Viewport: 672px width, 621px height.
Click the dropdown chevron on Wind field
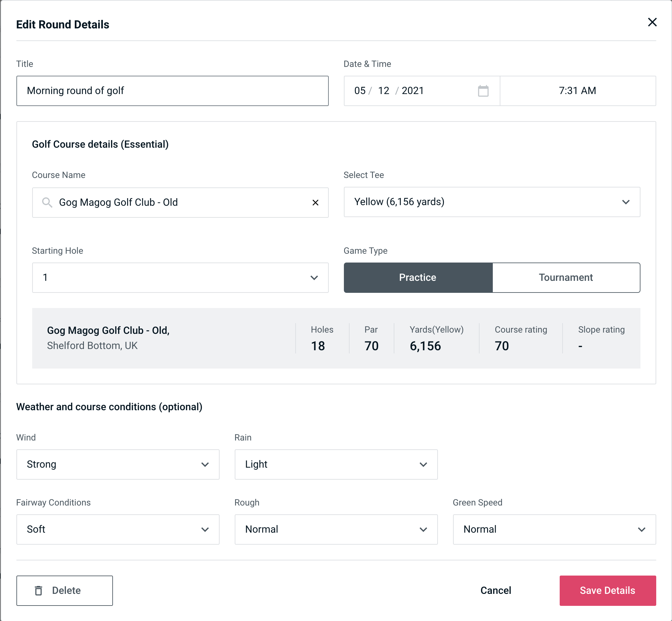(x=205, y=464)
